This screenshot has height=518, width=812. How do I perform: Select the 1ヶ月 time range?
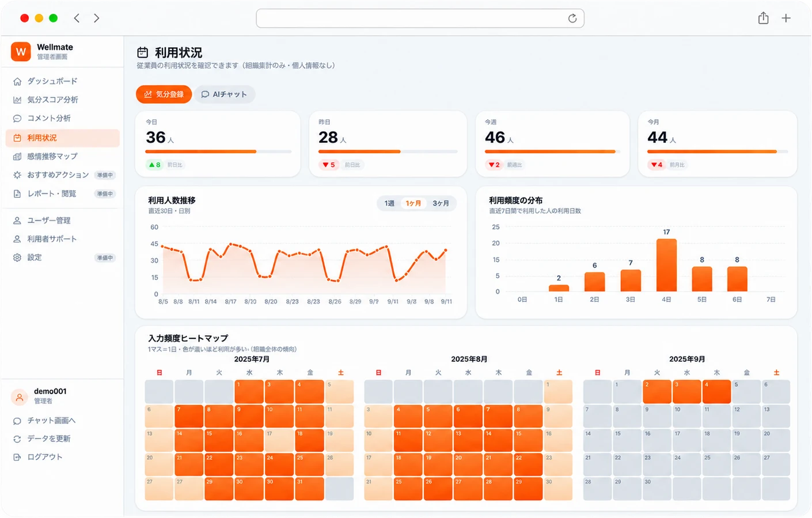(413, 203)
